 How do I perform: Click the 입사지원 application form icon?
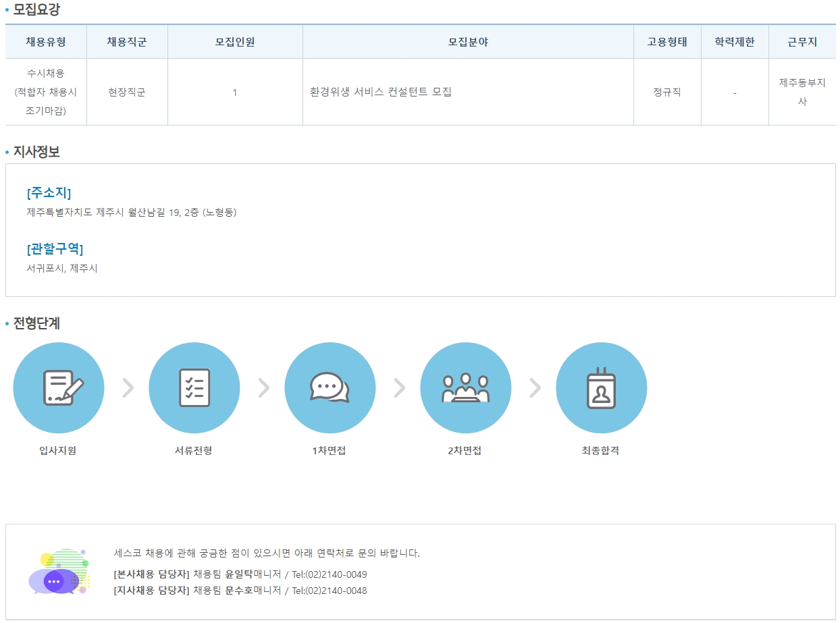coord(59,388)
